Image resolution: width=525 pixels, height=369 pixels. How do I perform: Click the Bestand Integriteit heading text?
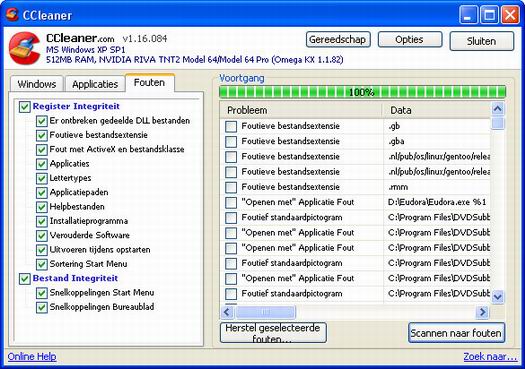point(75,278)
